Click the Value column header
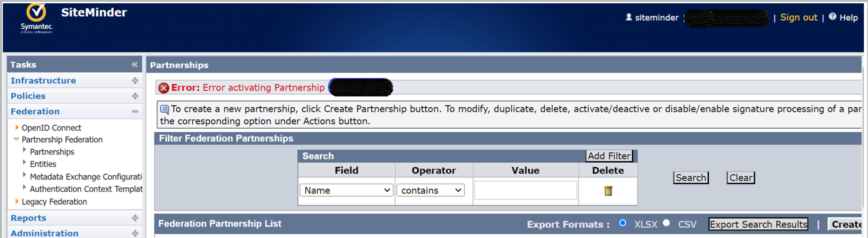 (x=525, y=170)
